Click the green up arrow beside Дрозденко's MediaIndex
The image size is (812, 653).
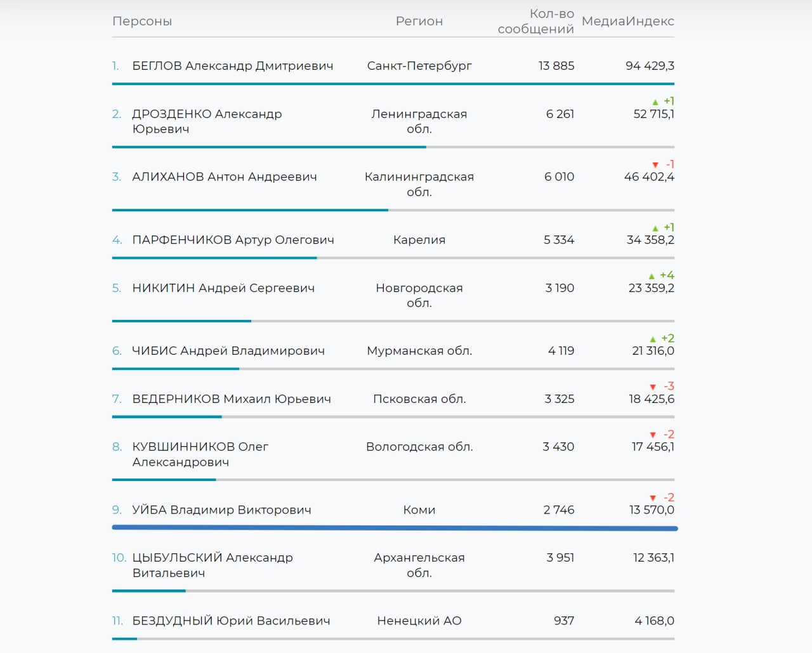click(x=655, y=102)
